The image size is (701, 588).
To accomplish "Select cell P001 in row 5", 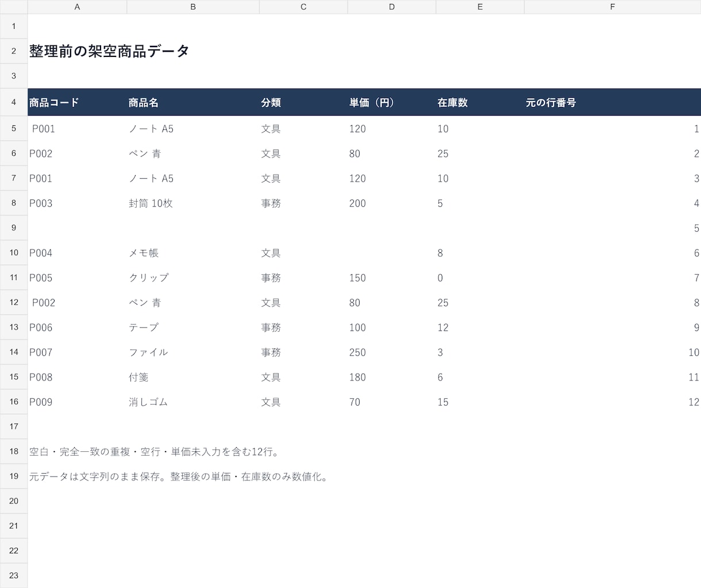I will (x=77, y=129).
